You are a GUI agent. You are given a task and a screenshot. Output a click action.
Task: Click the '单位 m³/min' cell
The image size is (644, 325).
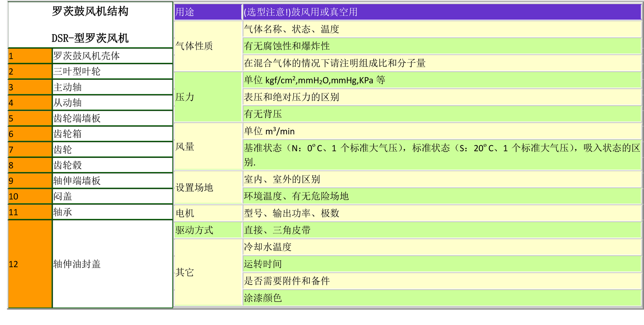coord(441,131)
